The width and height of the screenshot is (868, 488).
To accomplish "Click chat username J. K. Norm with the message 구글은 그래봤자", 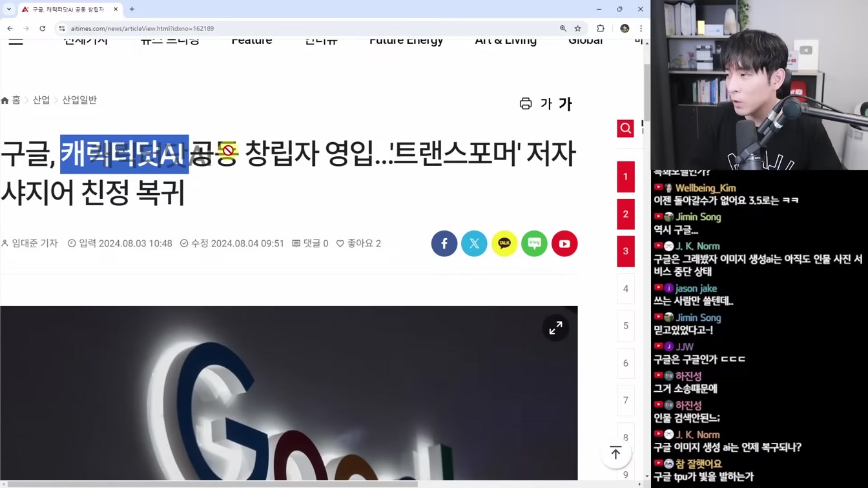I will (697, 246).
